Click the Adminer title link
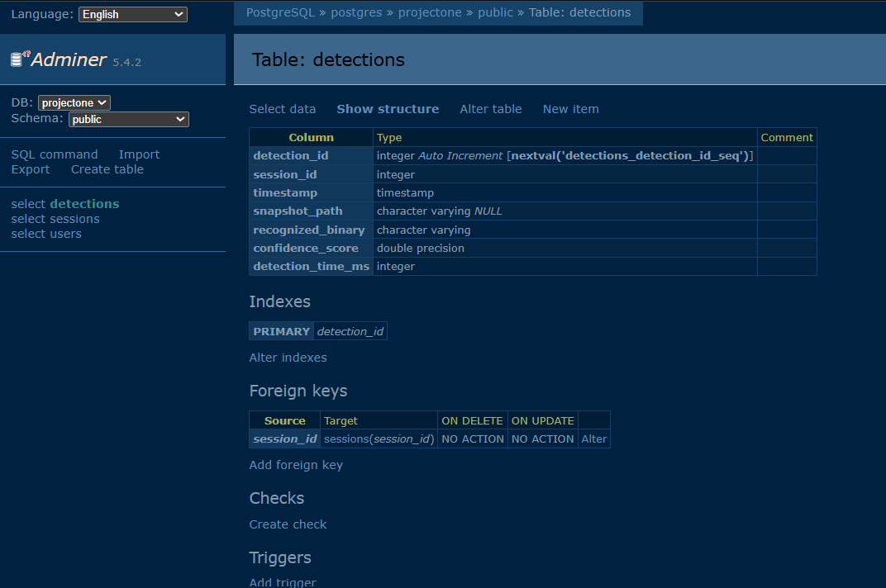Image resolution: width=886 pixels, height=588 pixels. (69, 59)
